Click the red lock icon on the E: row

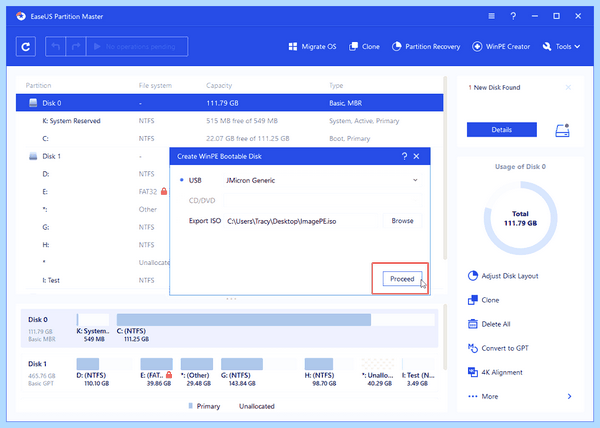[164, 191]
